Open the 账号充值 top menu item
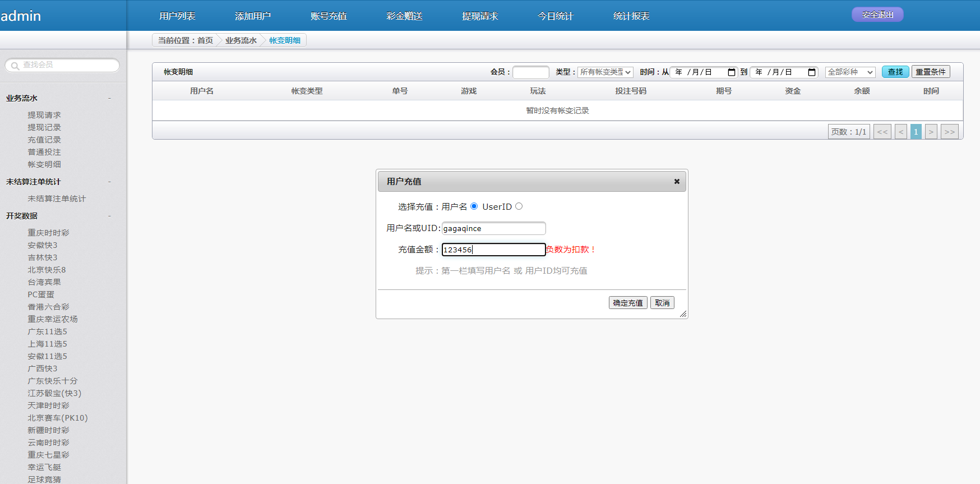Screen dimensions: 980x484 pos(329,16)
